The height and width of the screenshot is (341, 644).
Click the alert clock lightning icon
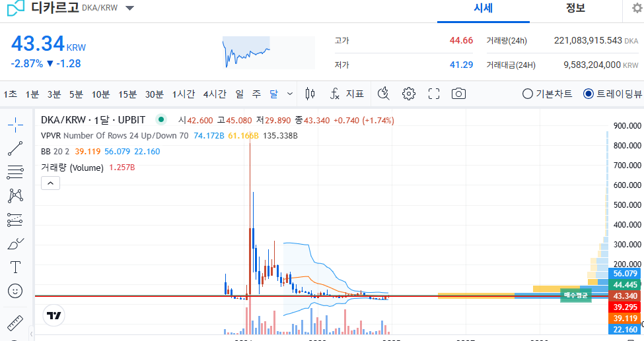384,94
